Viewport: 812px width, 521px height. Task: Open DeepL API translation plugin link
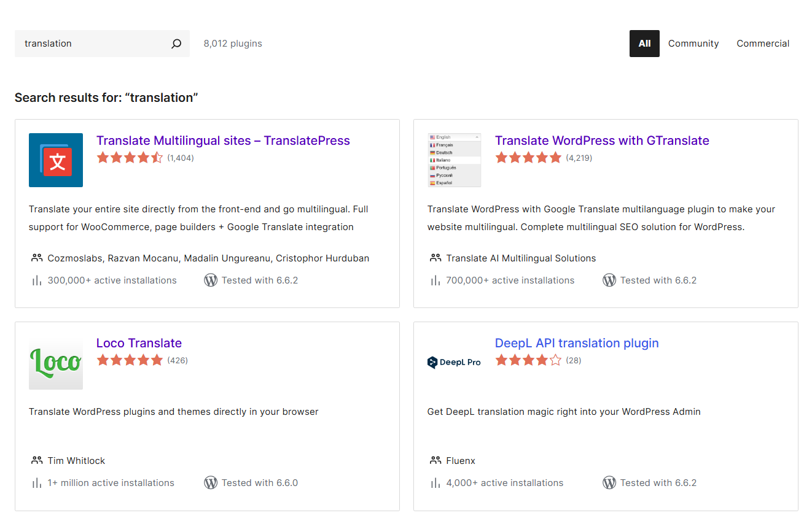(577, 343)
